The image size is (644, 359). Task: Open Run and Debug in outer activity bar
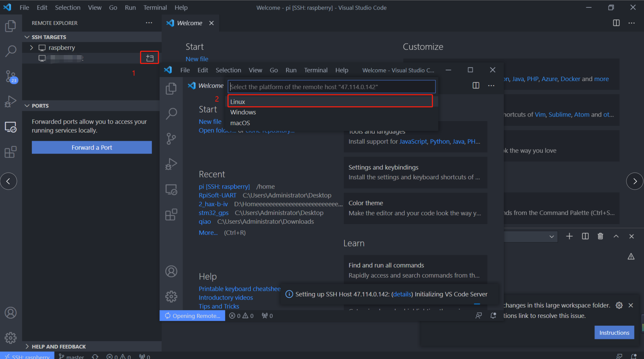pos(11,101)
